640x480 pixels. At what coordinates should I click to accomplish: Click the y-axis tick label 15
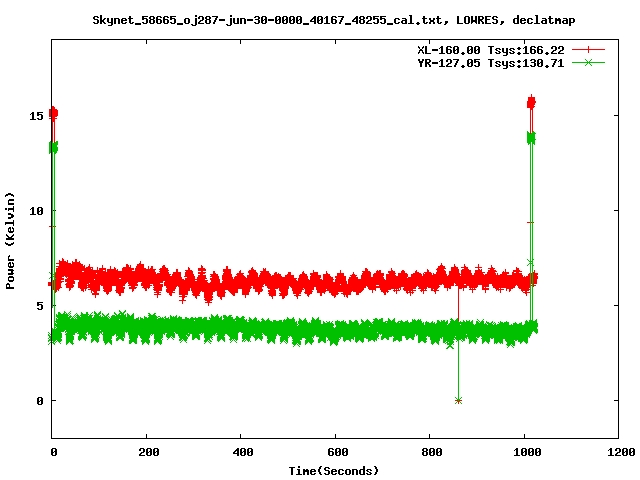pos(36,116)
